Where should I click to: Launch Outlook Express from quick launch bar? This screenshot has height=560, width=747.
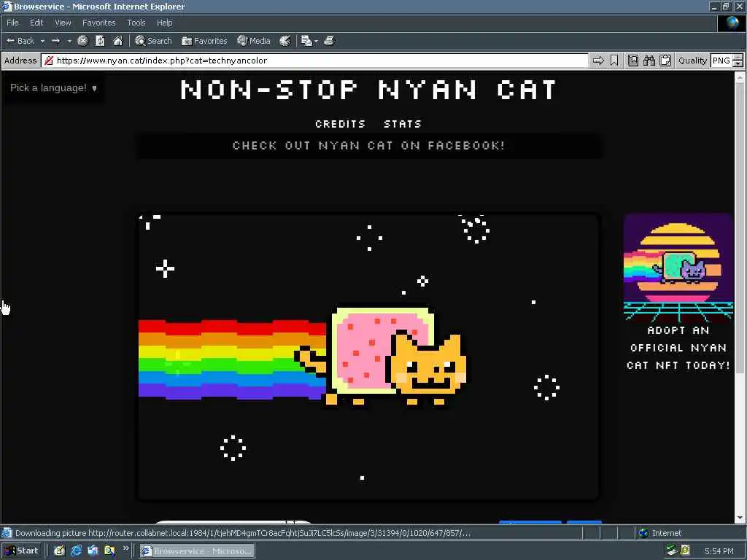pos(93,551)
